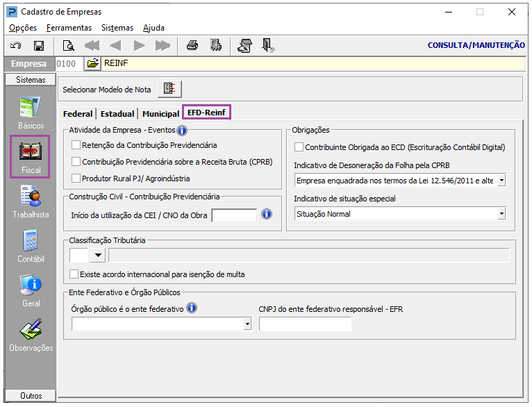Image resolution: width=532 pixels, height=407 pixels.
Task: Open the Trabalhista sidebar section
Action: [31, 202]
